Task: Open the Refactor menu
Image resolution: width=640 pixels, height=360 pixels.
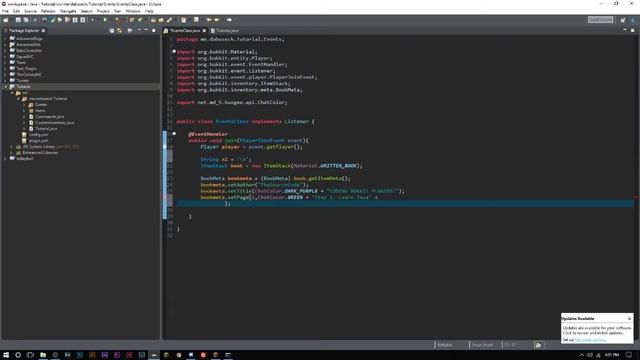Action: click(x=48, y=11)
